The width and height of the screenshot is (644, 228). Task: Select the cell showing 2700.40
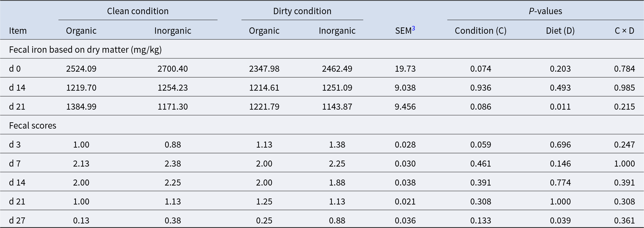173,69
